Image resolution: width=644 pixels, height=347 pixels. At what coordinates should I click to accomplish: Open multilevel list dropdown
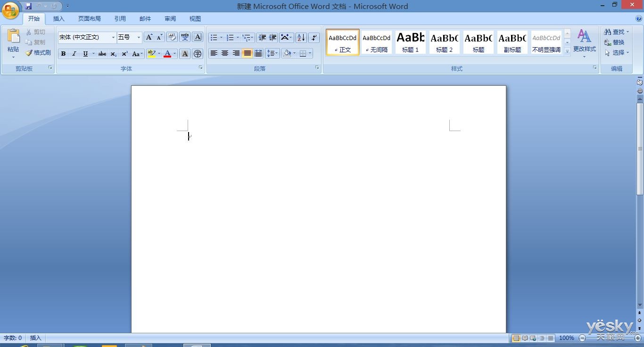[x=252, y=37]
